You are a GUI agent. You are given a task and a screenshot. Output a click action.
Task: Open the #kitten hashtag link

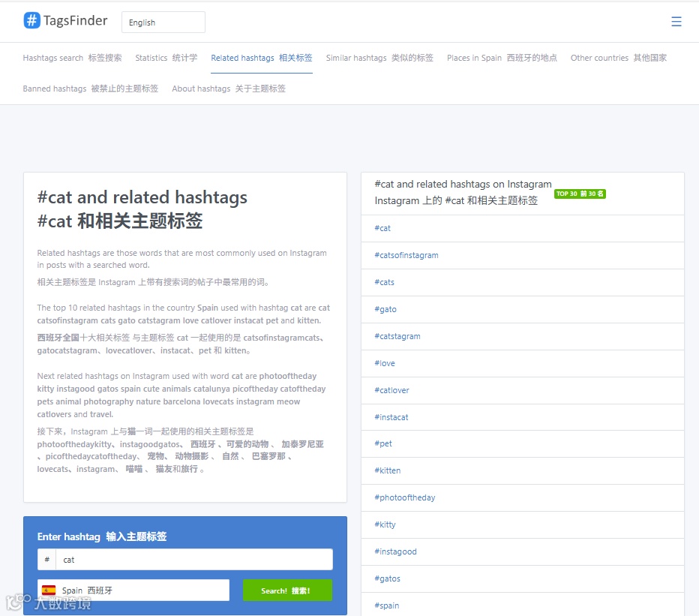point(388,470)
